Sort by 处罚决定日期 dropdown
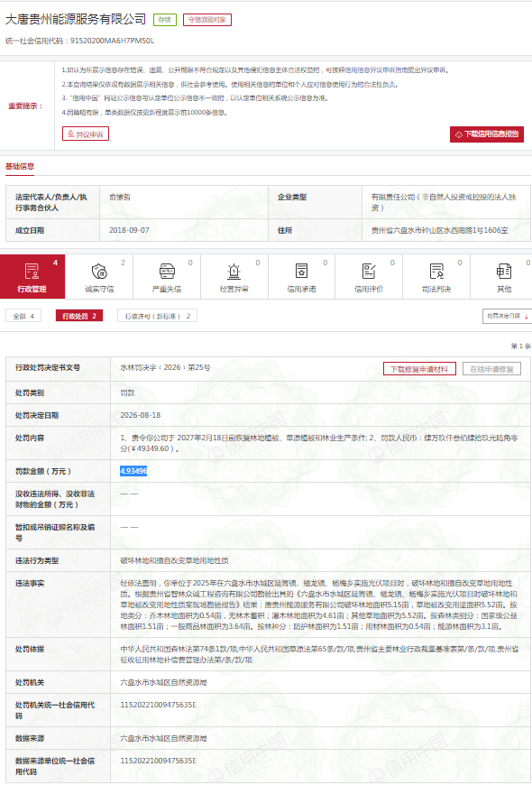The height and width of the screenshot is (785, 532). coord(507,316)
